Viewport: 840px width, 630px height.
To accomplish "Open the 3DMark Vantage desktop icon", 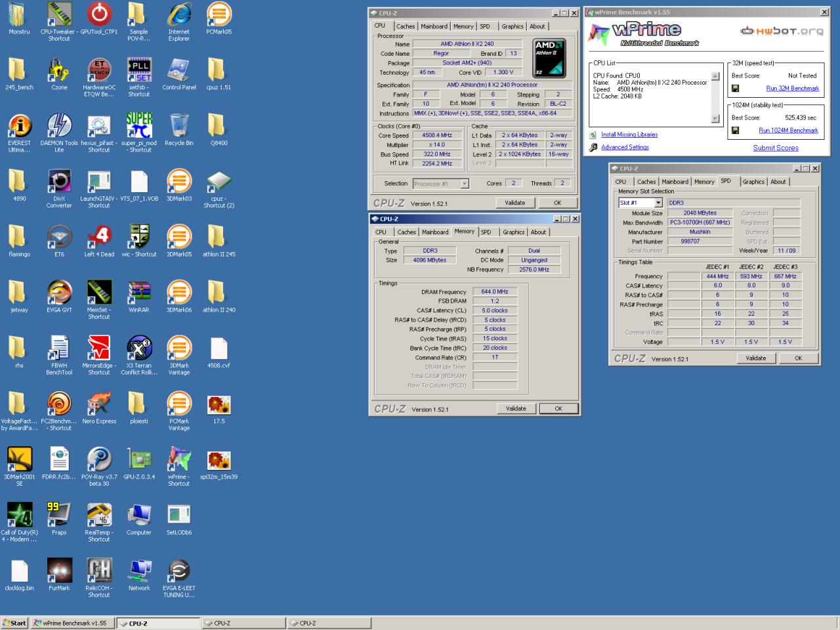I will click(179, 349).
